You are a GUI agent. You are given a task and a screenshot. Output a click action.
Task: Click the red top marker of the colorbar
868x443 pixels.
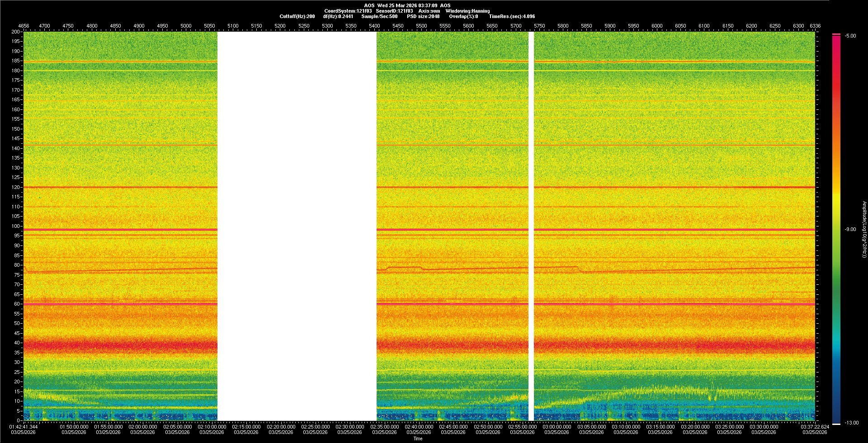[836, 34]
